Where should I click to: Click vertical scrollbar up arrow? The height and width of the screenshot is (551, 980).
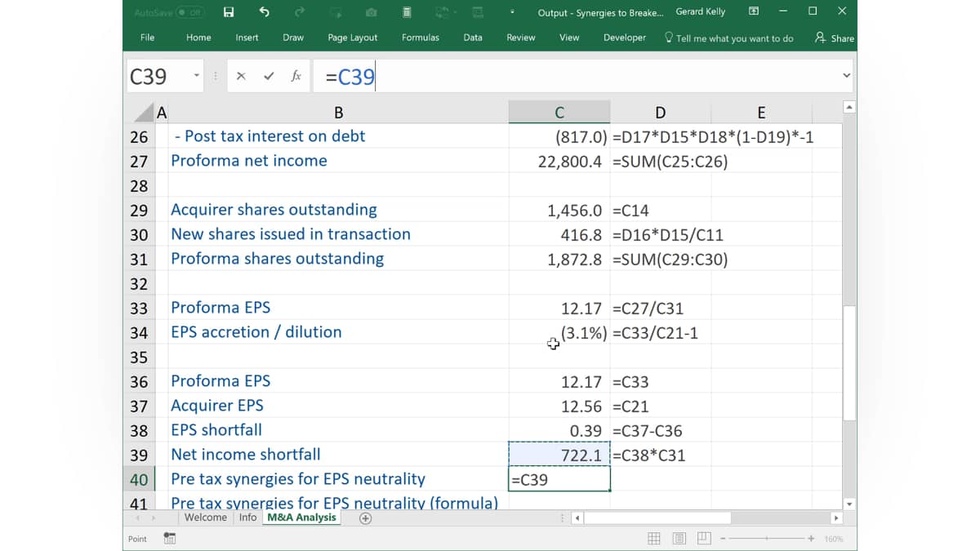849,107
